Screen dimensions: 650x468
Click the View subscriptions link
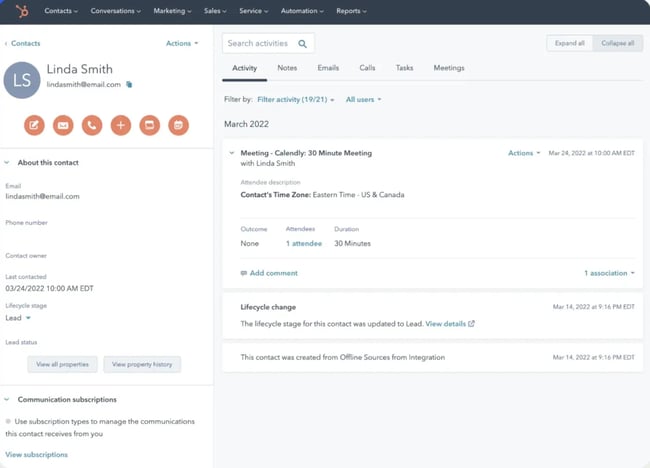(36, 455)
